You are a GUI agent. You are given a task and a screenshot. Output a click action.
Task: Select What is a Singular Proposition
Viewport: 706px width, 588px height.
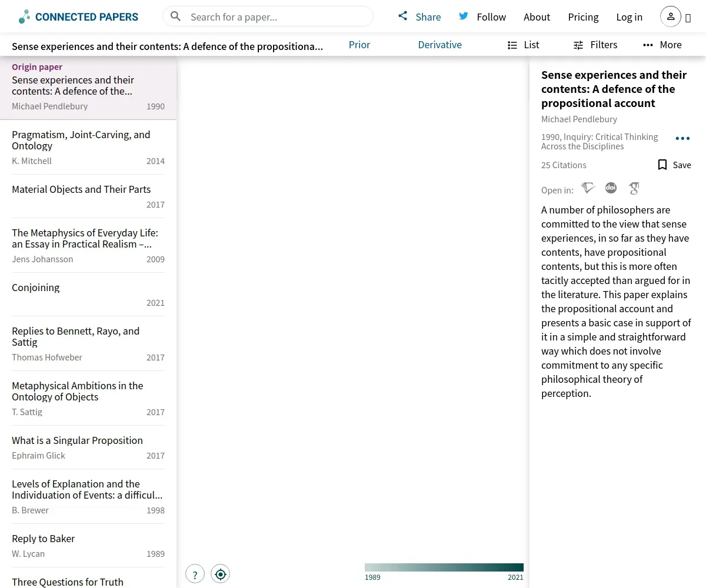click(88, 447)
